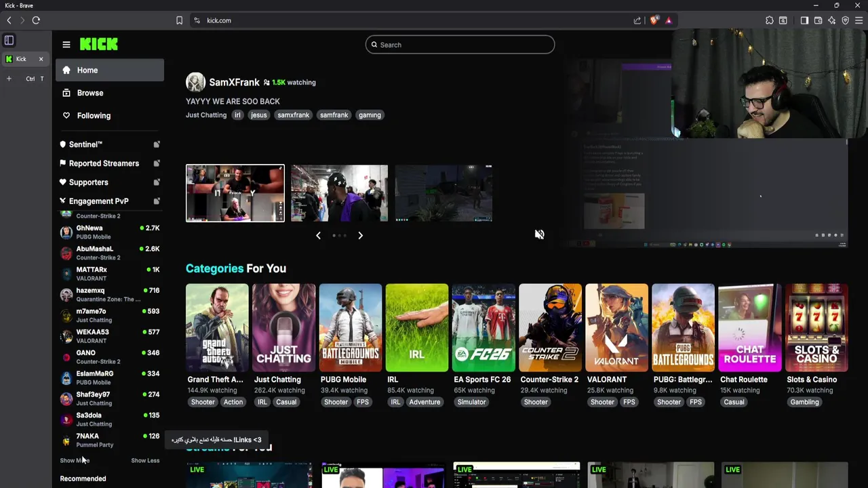
Task: Toggle pin next to Sentinel
Action: click(x=157, y=144)
